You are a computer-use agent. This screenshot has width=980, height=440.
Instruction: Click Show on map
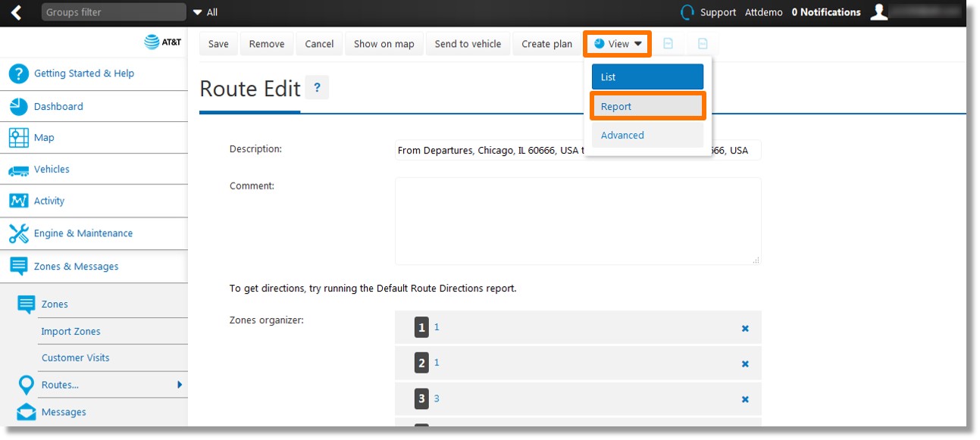[x=384, y=44]
